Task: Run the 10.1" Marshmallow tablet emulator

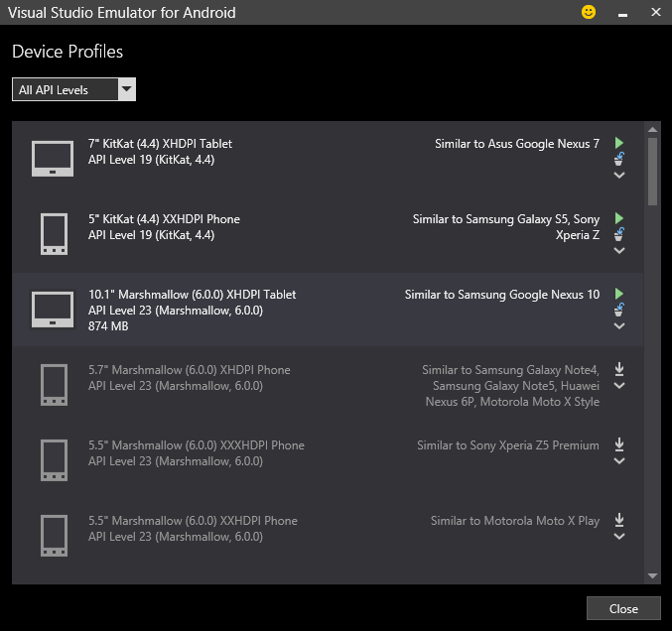Action: [619, 294]
